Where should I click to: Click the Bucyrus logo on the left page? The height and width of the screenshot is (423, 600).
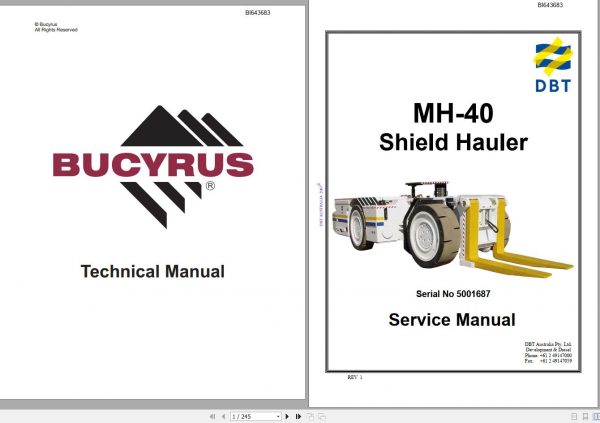(153, 167)
